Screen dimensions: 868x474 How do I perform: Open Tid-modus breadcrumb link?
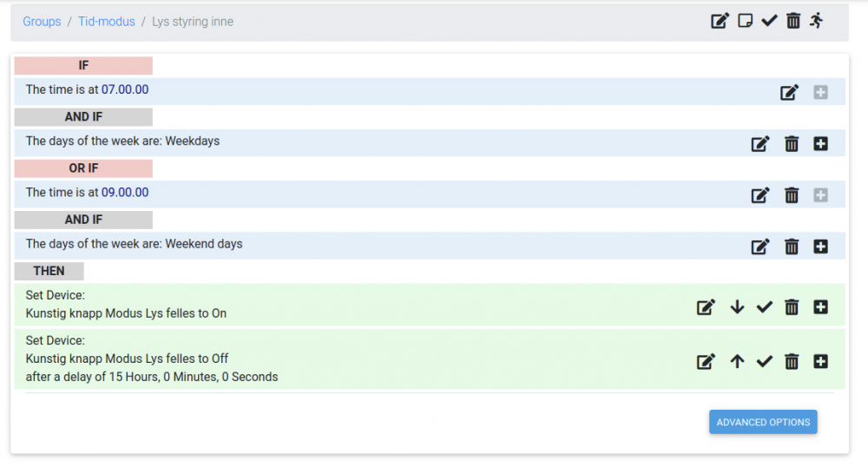pos(107,22)
